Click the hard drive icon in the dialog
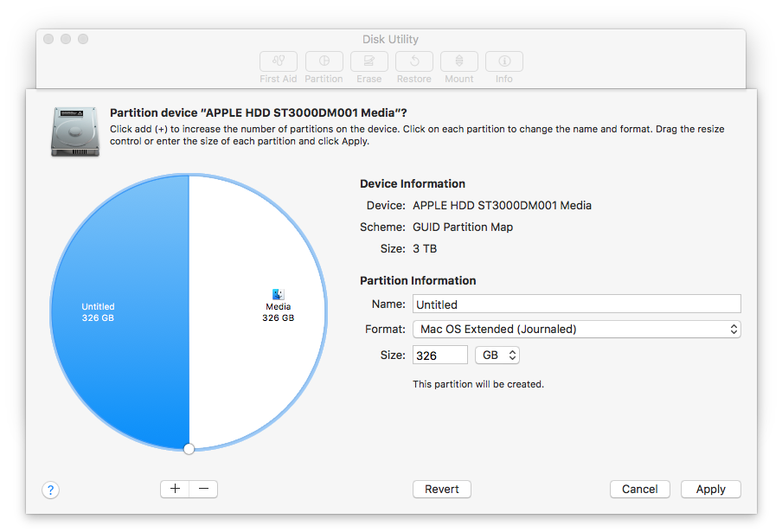 tap(75, 131)
